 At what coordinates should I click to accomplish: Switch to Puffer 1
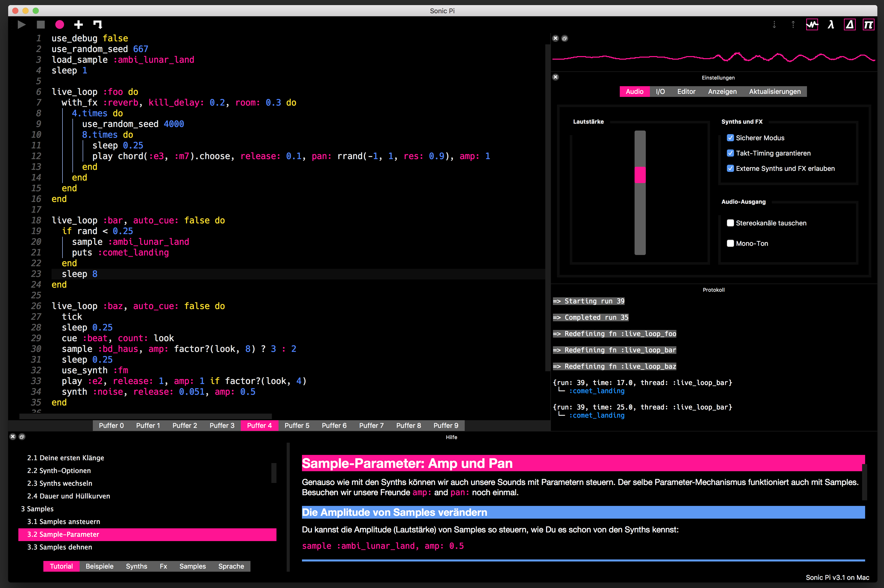(148, 425)
